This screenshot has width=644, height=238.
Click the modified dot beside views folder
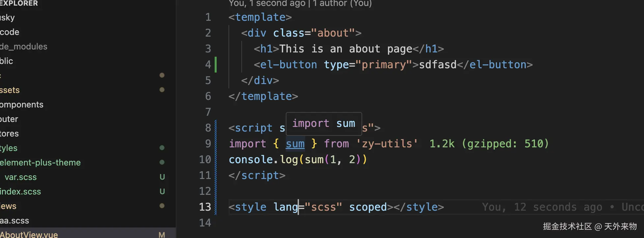click(x=162, y=206)
